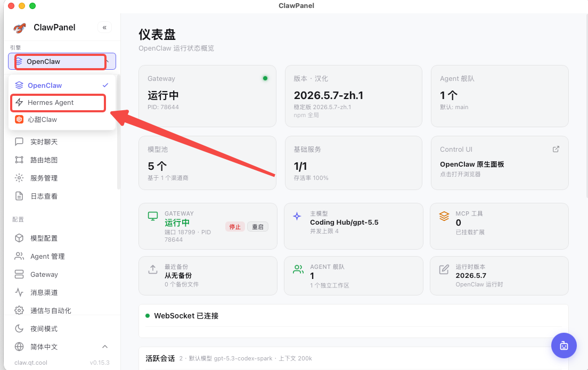
Task: Click the 主模型 sparkle icon
Action: coord(297,216)
